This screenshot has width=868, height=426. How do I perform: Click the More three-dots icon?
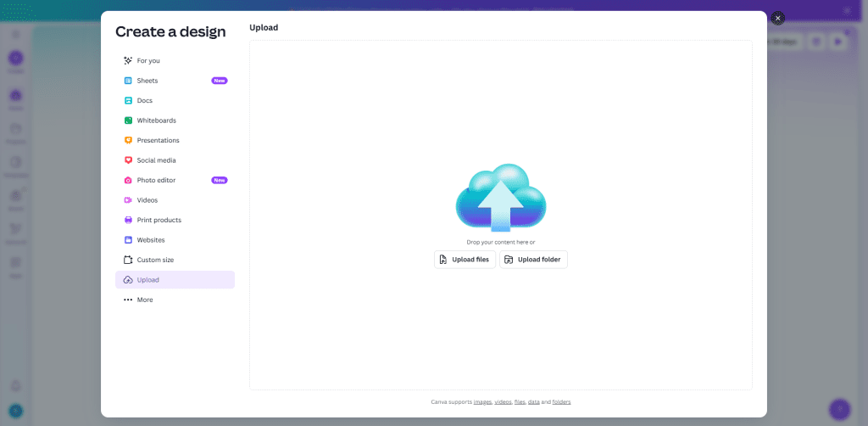128,300
